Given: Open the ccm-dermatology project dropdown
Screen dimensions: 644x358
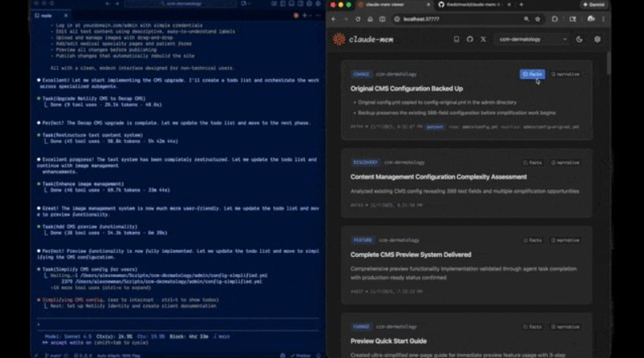Looking at the screenshot, I should (532, 40).
